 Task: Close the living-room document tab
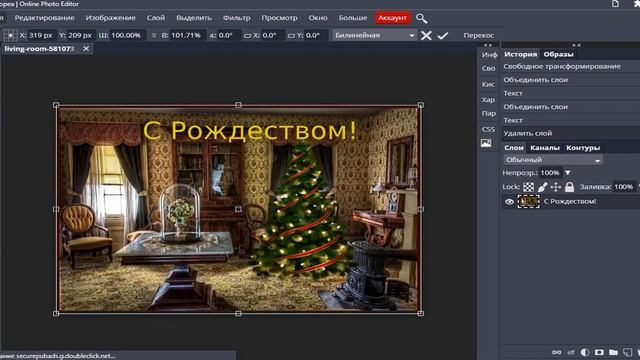click(x=86, y=49)
